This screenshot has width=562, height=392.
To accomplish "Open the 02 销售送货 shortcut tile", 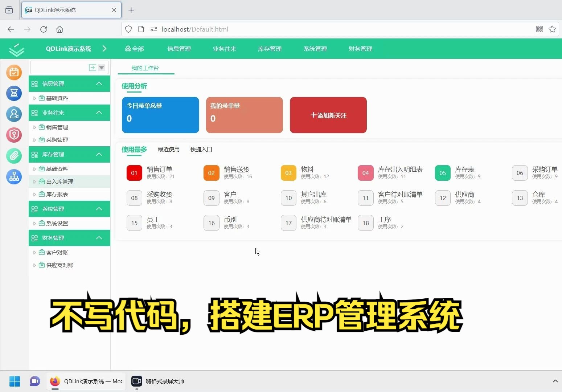I will click(x=228, y=173).
